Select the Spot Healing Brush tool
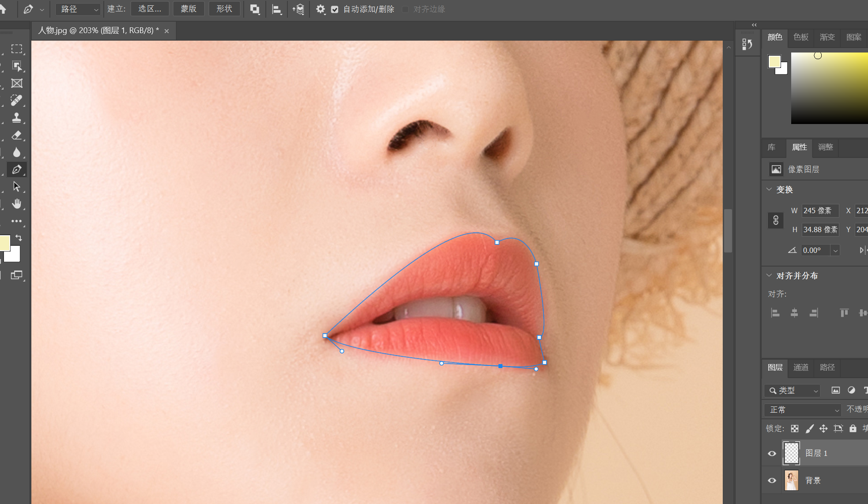This screenshot has width=868, height=504. pyautogui.click(x=17, y=101)
